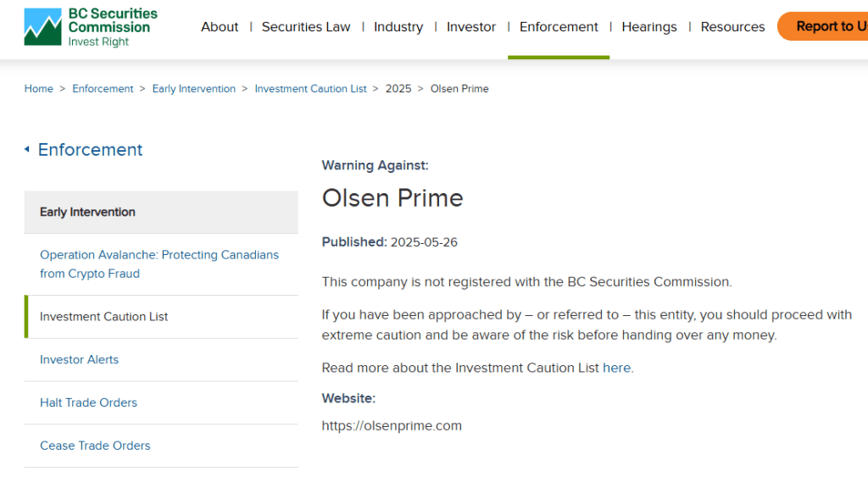The height and width of the screenshot is (488, 868).
Task: Open the Hearings menu
Action: (648, 26)
